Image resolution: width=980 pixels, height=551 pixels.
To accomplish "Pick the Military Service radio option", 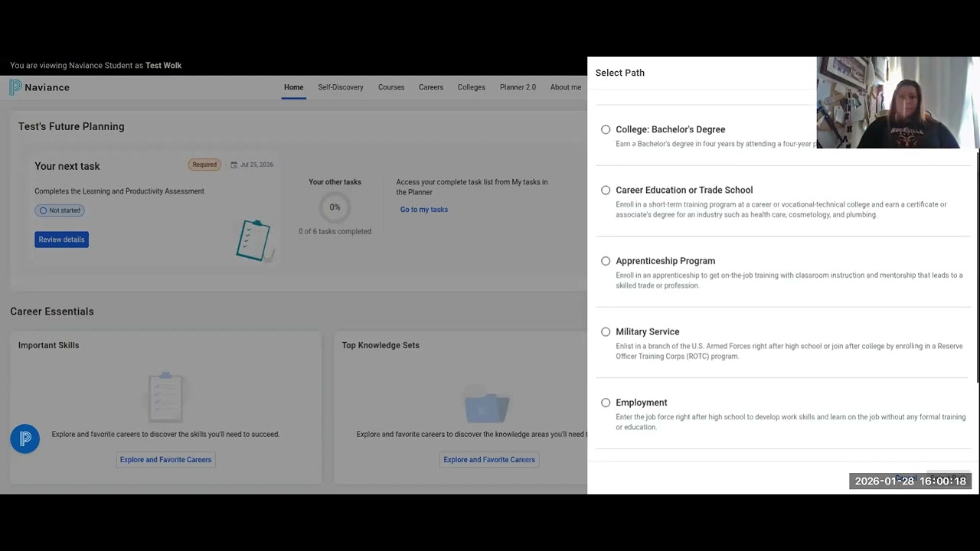I will pos(606,332).
